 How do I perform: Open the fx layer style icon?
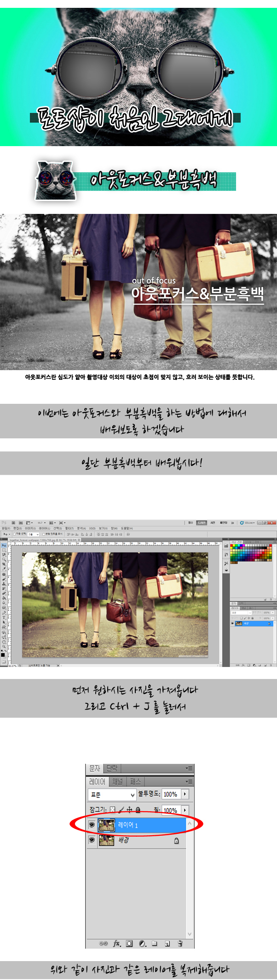117,944
